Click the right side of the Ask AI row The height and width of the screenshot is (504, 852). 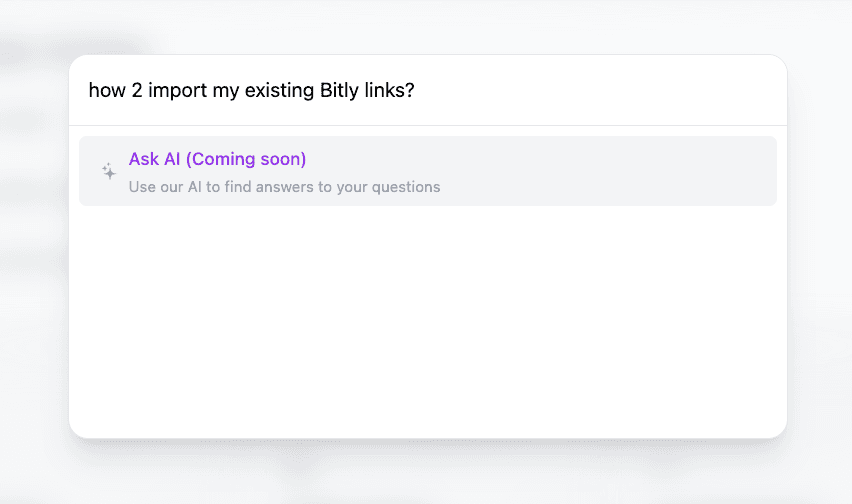click(x=700, y=171)
